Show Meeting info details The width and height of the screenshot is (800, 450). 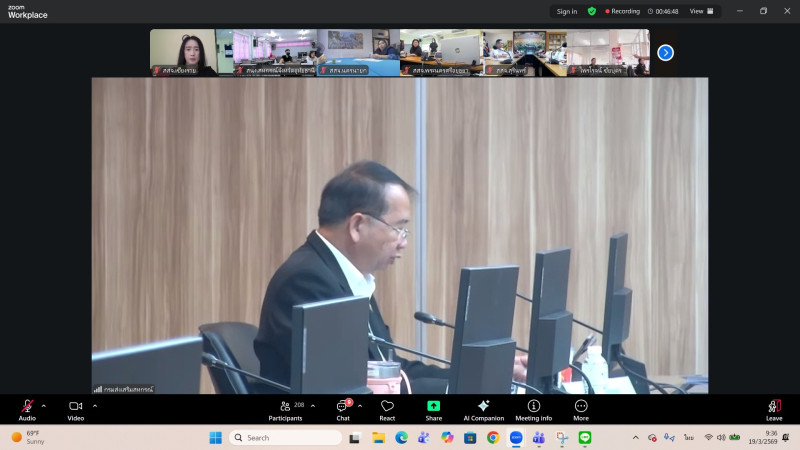click(533, 408)
